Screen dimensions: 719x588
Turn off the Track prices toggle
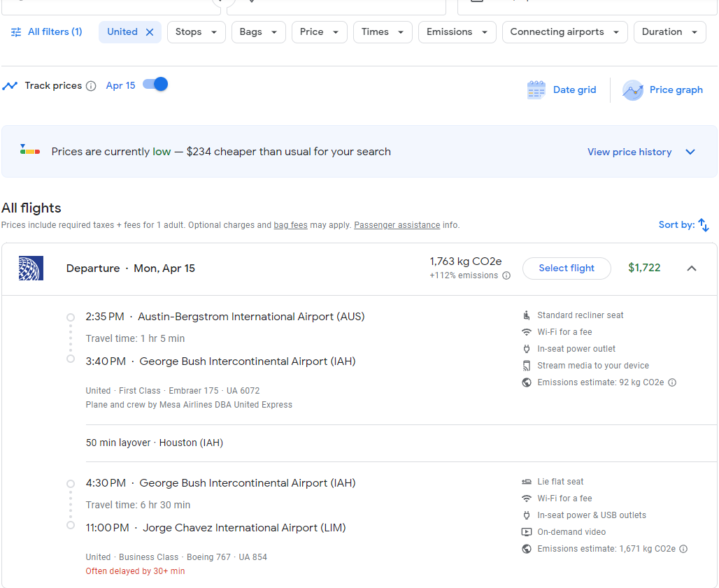pyautogui.click(x=155, y=85)
